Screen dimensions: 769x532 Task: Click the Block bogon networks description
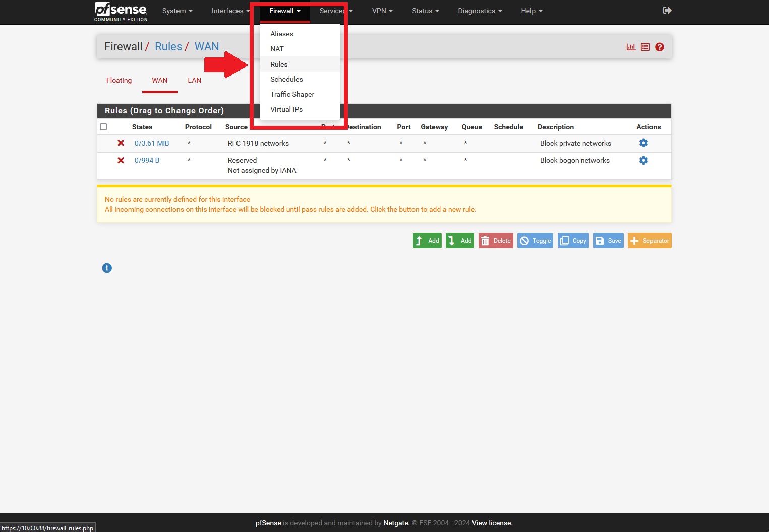click(575, 160)
